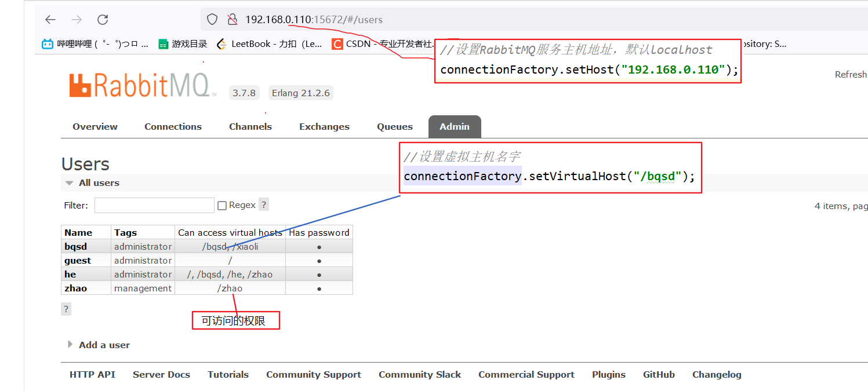Click the /zhao virtual host cell
Screen dimensions: 868x391
230,288
